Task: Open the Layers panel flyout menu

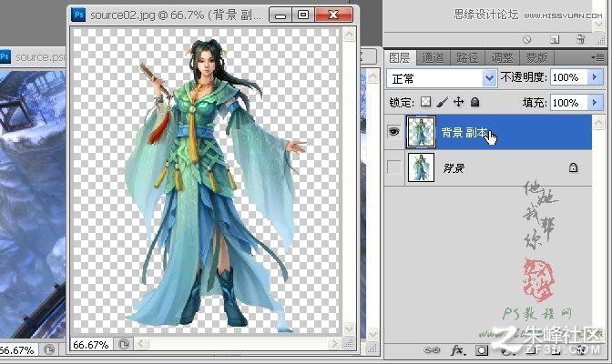Action: [598, 57]
